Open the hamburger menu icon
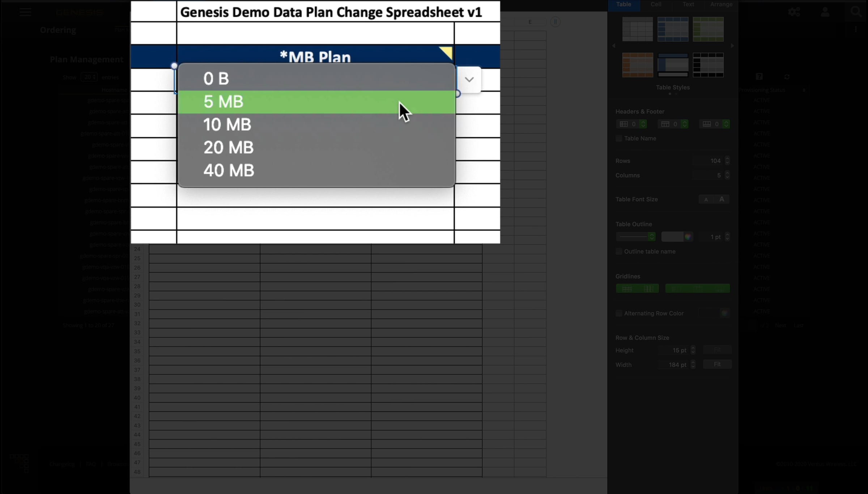This screenshot has height=494, width=868. pos(25,12)
